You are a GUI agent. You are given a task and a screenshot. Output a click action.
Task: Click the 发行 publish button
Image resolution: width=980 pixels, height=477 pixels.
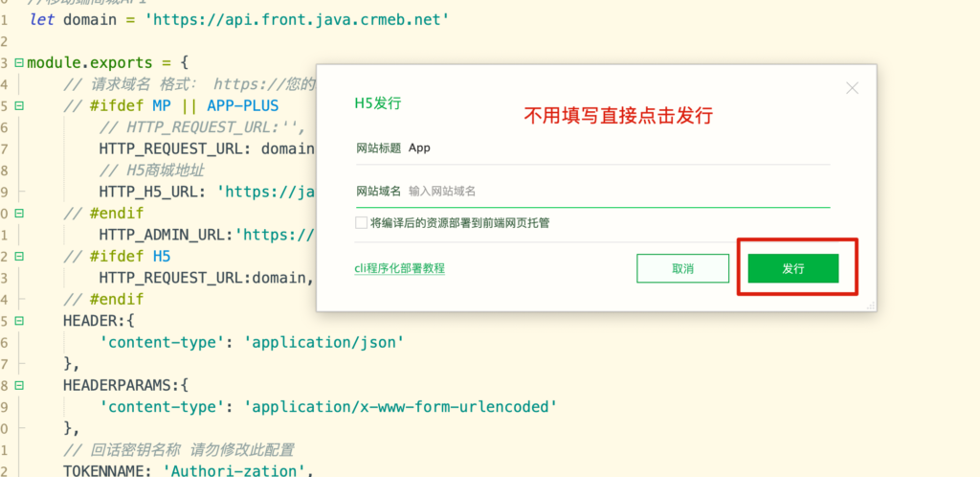pos(793,268)
